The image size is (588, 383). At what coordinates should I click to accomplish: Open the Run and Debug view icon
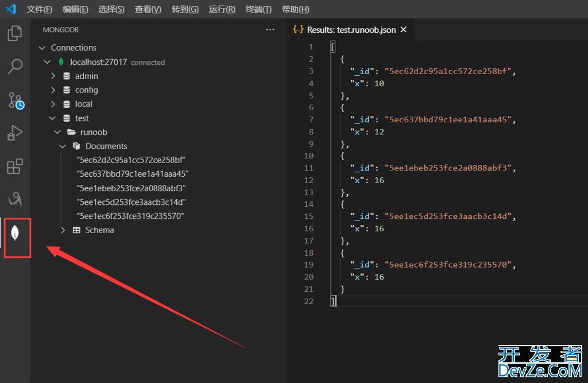pyautogui.click(x=14, y=133)
